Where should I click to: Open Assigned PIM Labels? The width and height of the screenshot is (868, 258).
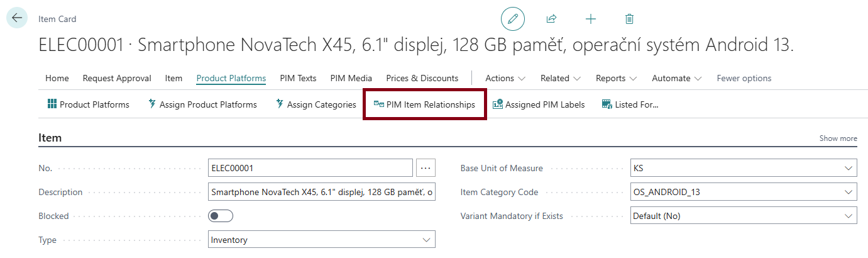(539, 104)
